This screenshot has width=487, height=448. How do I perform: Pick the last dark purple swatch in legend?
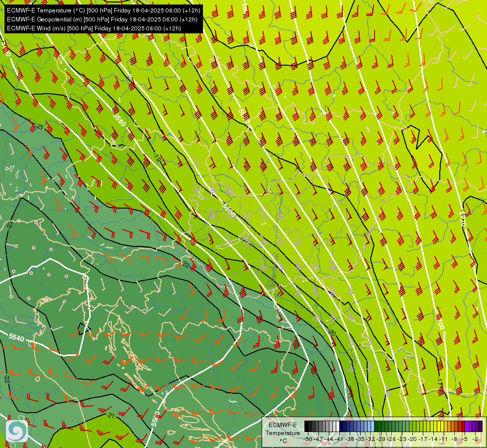[x=481, y=426]
